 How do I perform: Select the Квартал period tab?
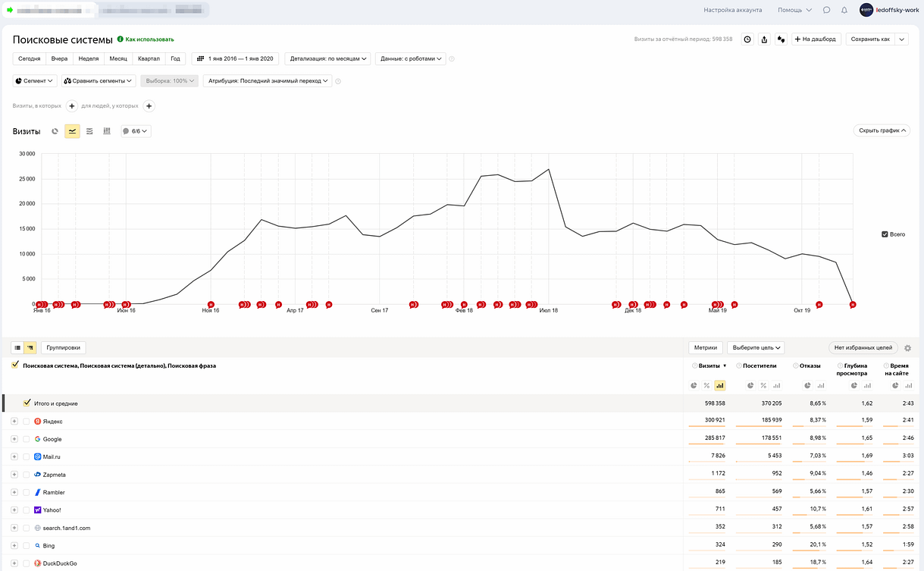tap(149, 58)
